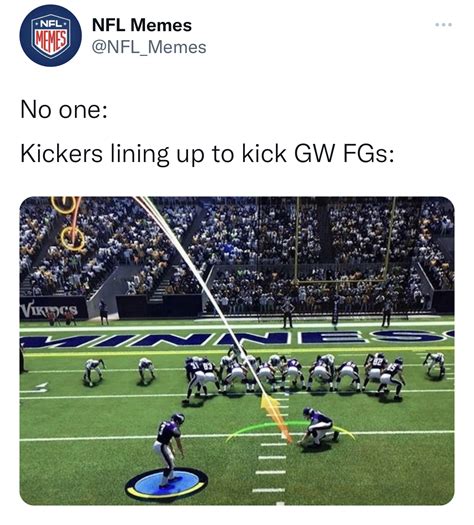This screenshot has height=525, width=474.
Task: Click the yellow goalpost crossbar
Action: (x=339, y=282)
